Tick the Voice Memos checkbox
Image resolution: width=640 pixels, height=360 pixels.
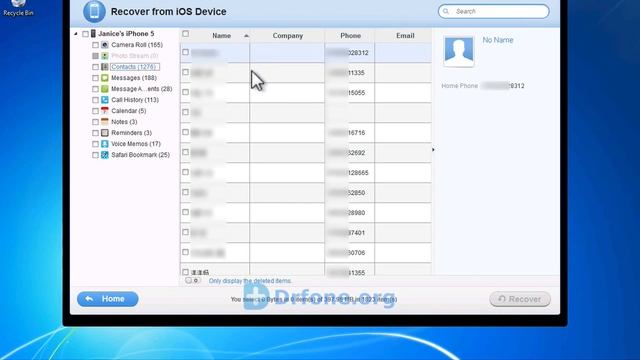[x=95, y=144]
